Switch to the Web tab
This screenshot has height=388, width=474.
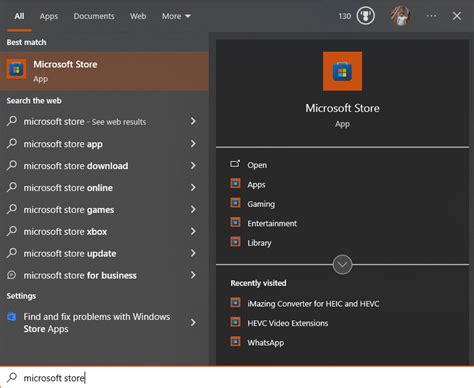(138, 16)
